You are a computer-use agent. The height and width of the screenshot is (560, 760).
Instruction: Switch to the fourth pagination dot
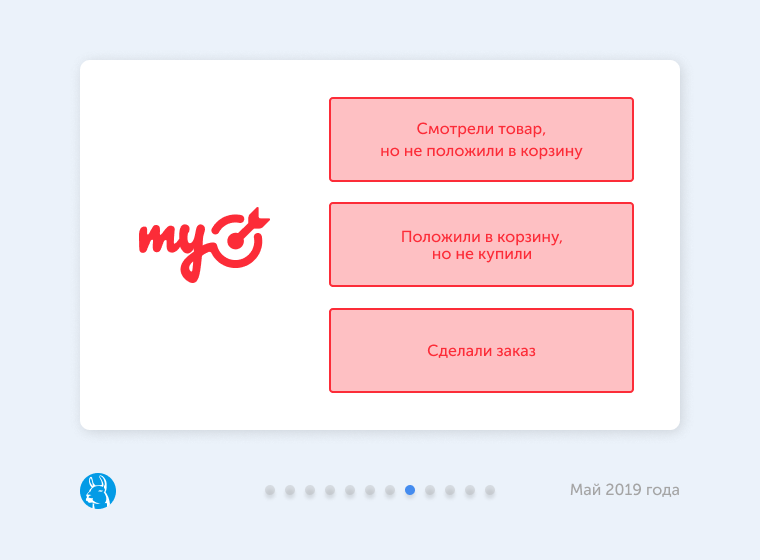click(330, 490)
